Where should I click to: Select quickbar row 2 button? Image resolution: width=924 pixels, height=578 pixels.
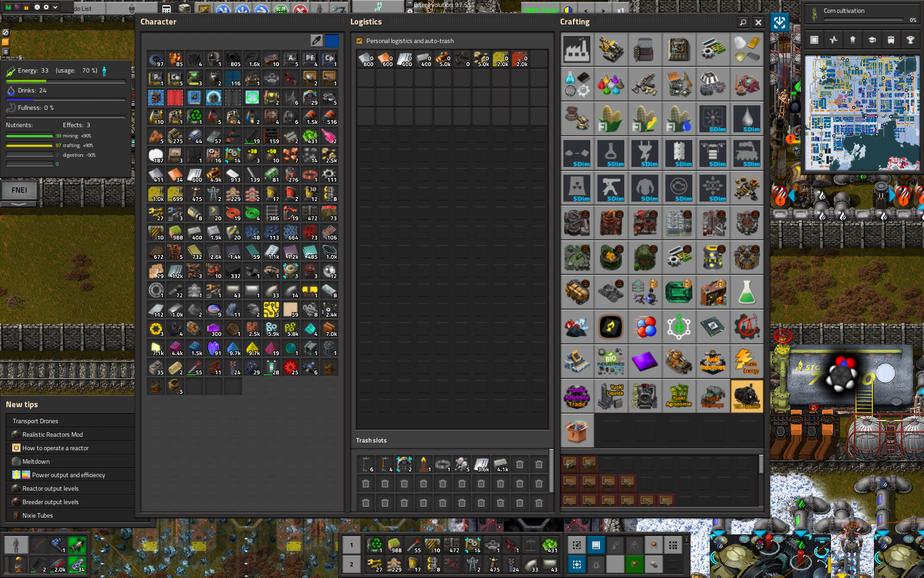351,565
